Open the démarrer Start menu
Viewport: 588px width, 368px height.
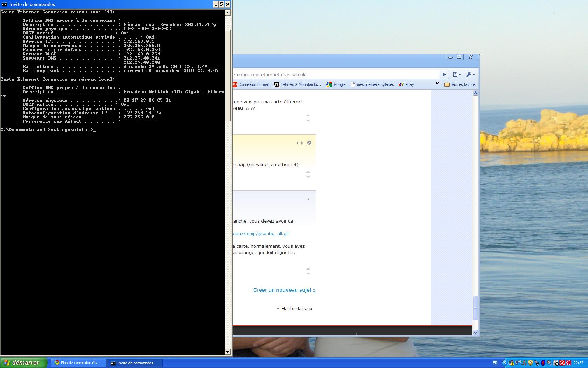[23, 363]
